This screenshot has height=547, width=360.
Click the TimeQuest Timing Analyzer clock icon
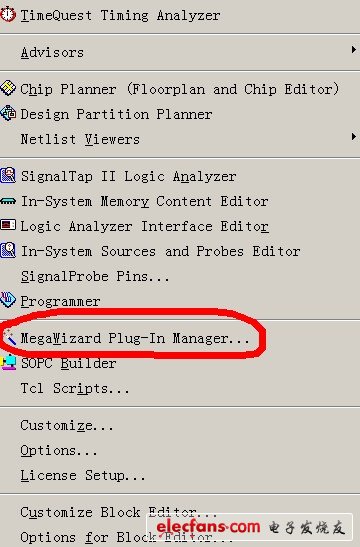click(x=8, y=14)
